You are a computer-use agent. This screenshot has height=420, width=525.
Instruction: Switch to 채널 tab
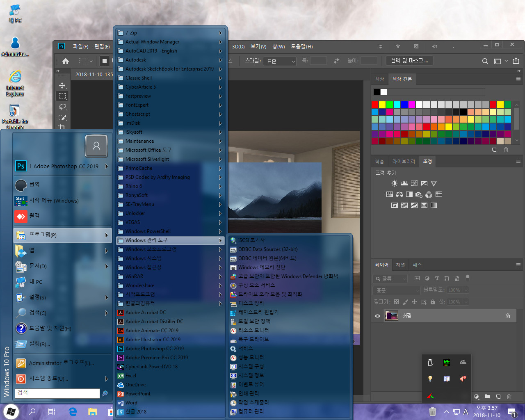[x=400, y=265]
